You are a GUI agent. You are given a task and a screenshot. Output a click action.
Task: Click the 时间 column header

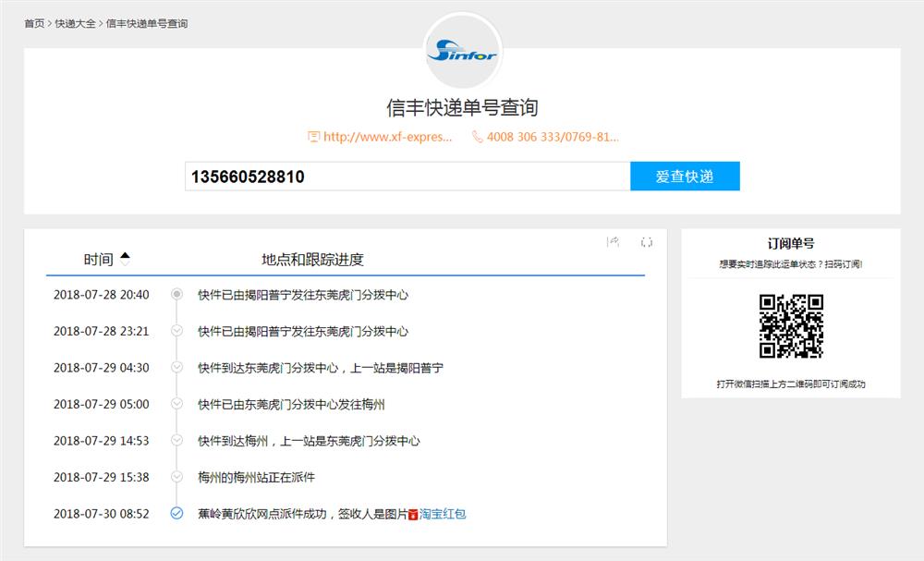pos(99,260)
